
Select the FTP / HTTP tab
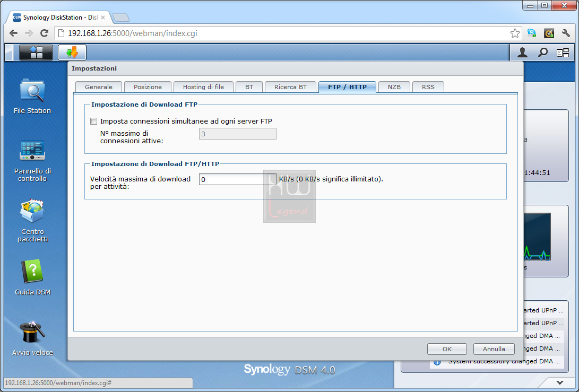[x=348, y=87]
